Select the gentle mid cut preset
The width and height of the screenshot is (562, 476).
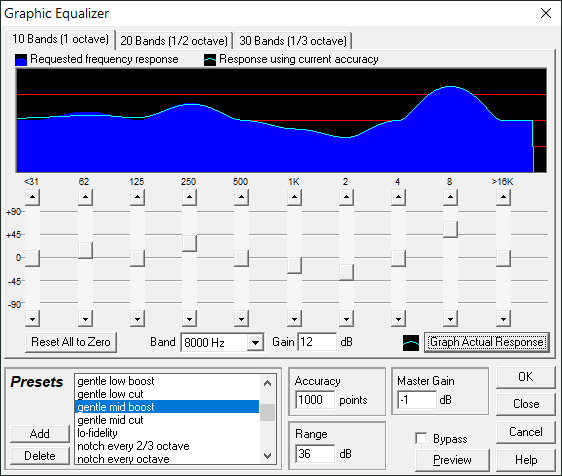[167, 420]
